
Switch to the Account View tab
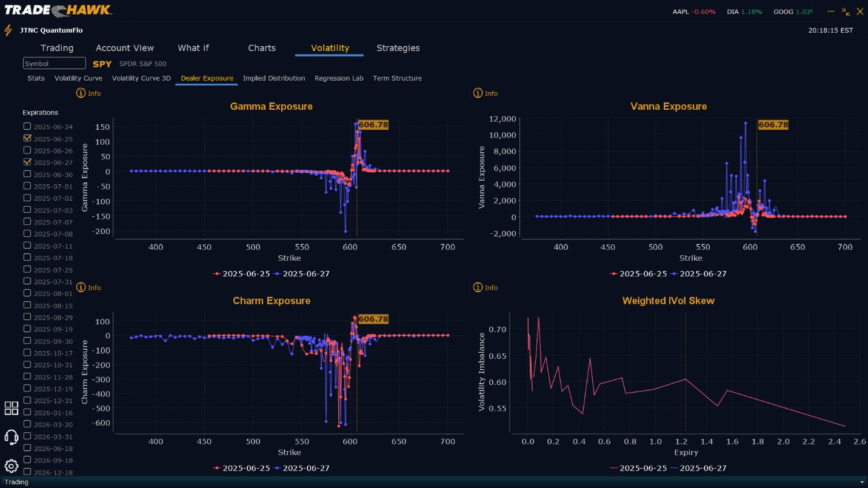coord(125,48)
